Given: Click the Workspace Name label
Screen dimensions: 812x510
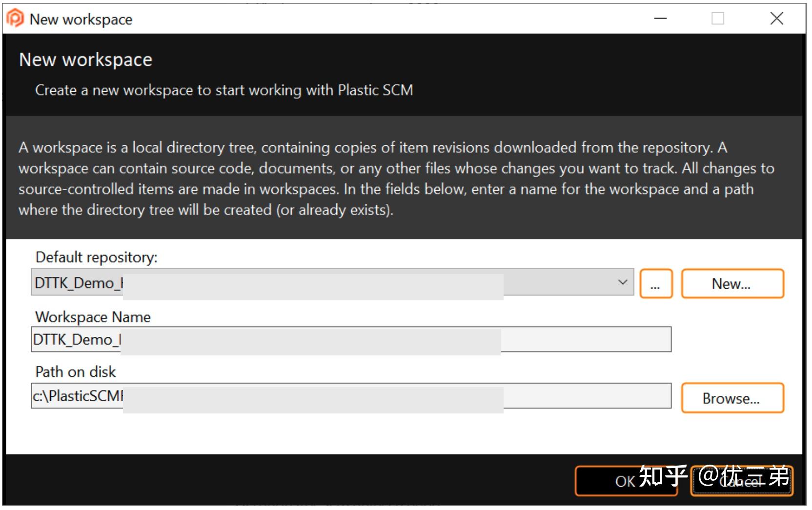Looking at the screenshot, I should (x=93, y=317).
